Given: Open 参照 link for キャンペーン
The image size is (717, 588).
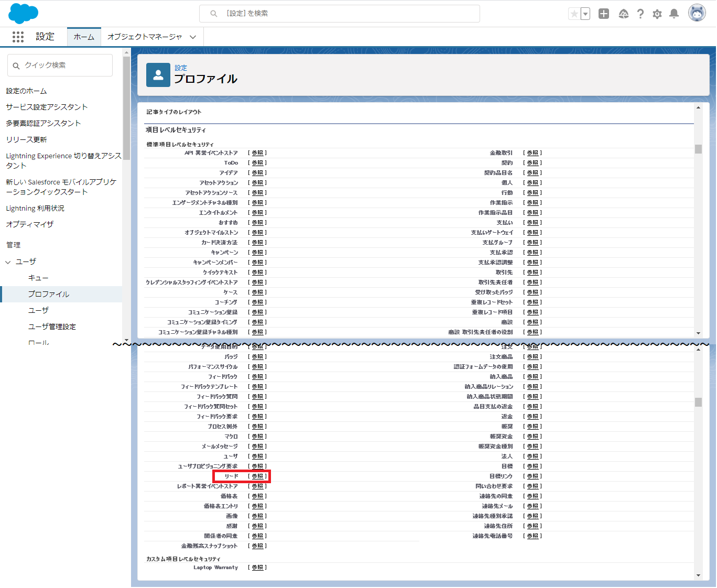Looking at the screenshot, I should 257,253.
